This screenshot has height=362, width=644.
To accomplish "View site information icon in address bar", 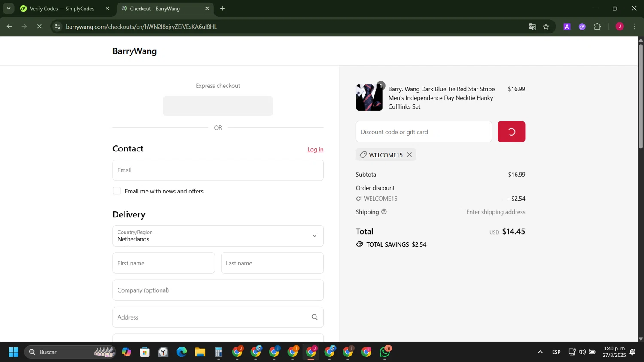I will (x=57, y=27).
